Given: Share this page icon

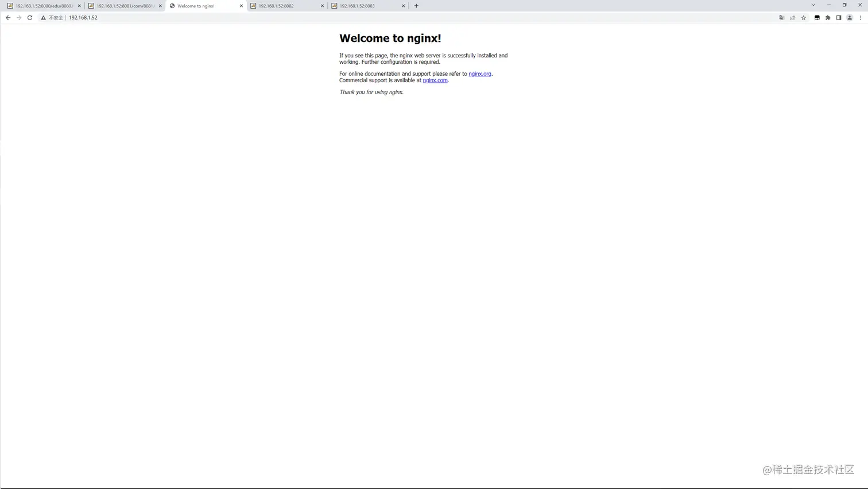Looking at the screenshot, I should click(x=793, y=18).
